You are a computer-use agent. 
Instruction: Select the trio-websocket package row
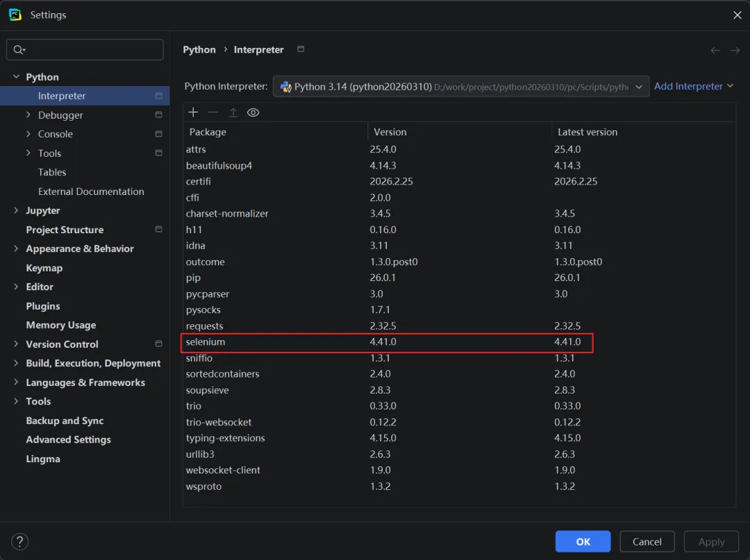pyautogui.click(x=459, y=422)
